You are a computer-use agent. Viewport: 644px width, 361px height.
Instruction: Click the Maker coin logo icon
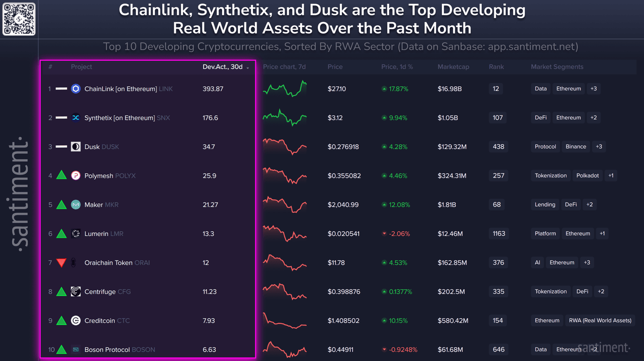point(75,205)
